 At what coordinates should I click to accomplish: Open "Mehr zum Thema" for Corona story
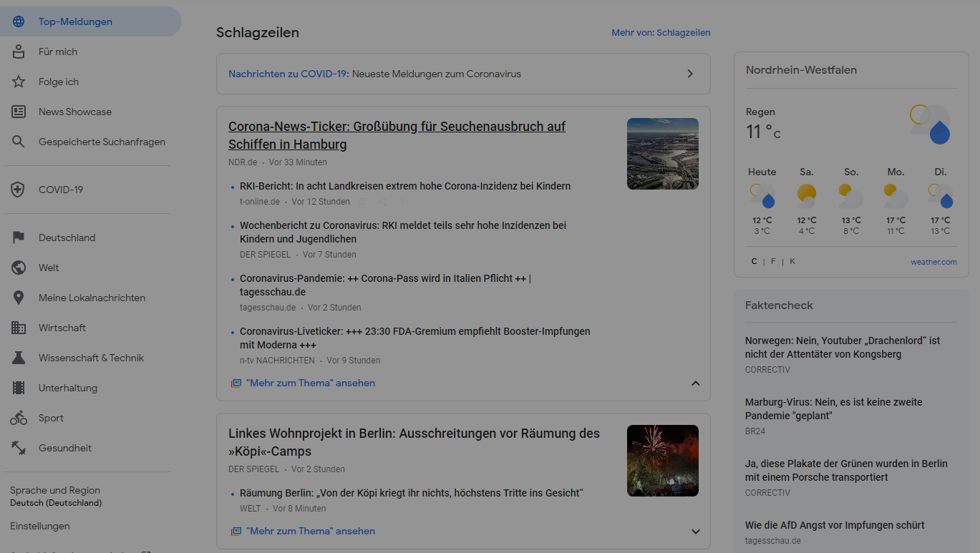[x=311, y=383]
